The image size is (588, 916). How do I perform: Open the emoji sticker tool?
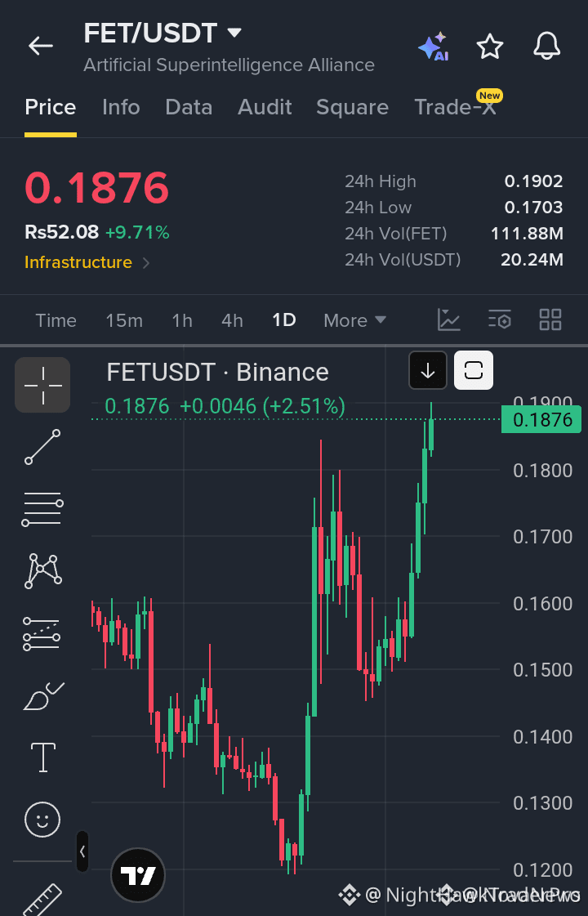pyautogui.click(x=42, y=819)
